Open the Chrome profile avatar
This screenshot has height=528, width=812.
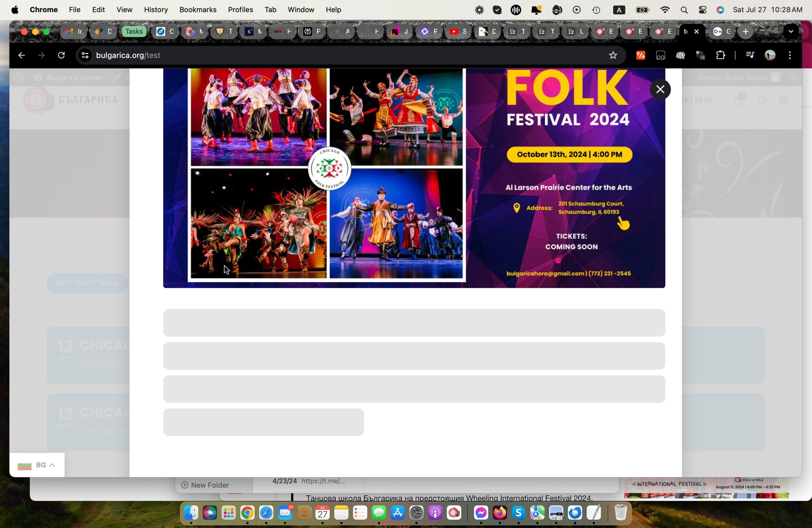click(770, 55)
